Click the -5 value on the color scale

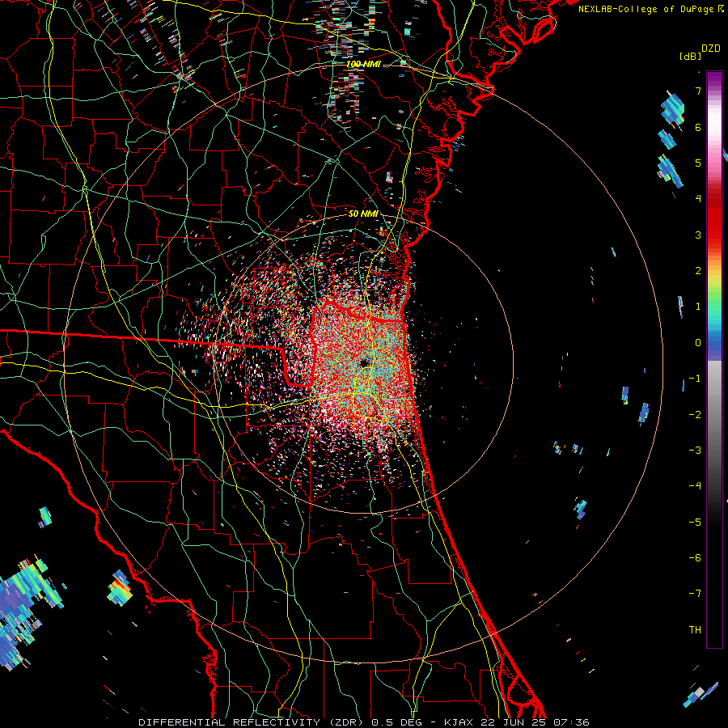(695, 522)
